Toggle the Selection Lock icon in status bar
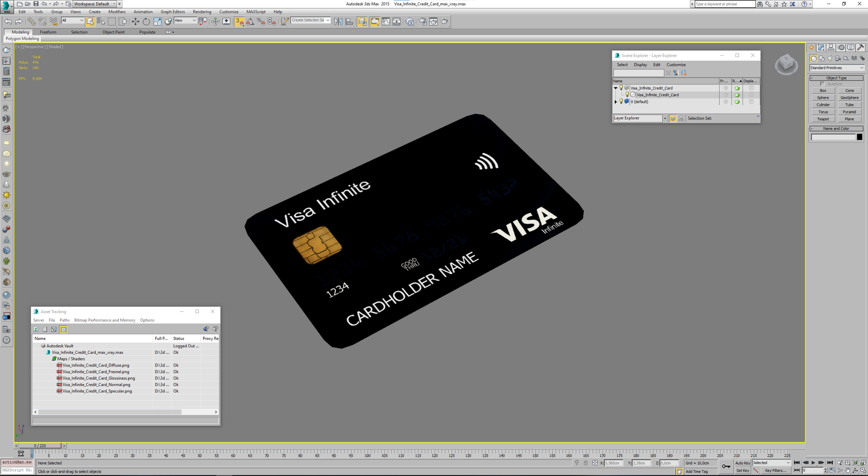 [x=586, y=463]
